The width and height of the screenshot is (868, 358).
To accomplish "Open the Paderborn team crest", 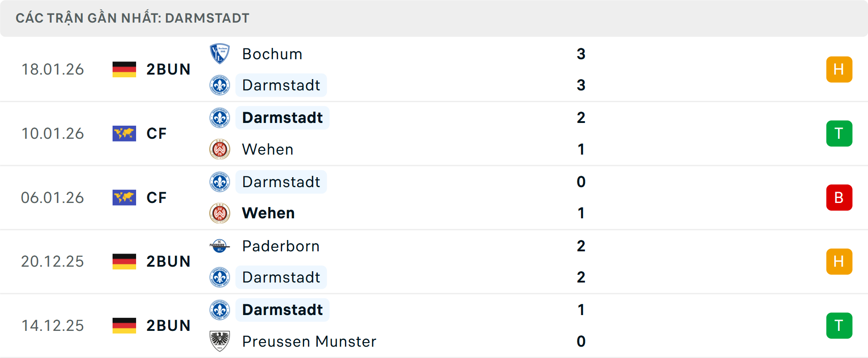I will (x=220, y=246).
